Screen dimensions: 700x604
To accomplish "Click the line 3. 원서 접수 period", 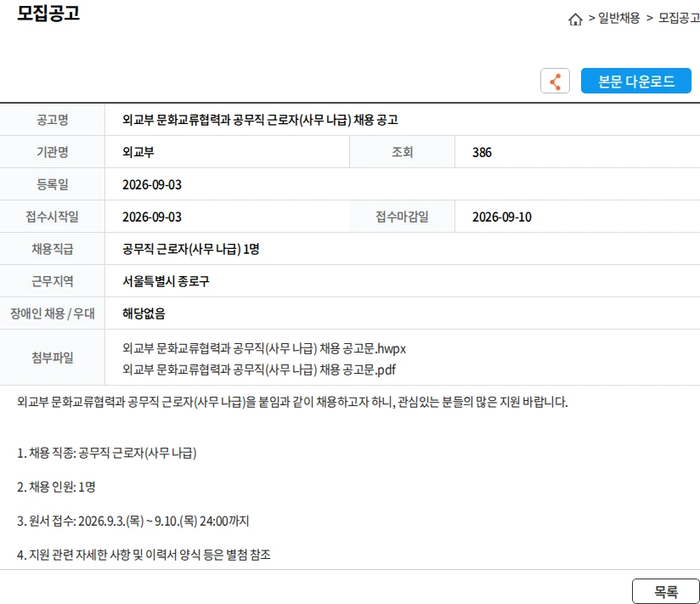I will pyautogui.click(x=133, y=521).
